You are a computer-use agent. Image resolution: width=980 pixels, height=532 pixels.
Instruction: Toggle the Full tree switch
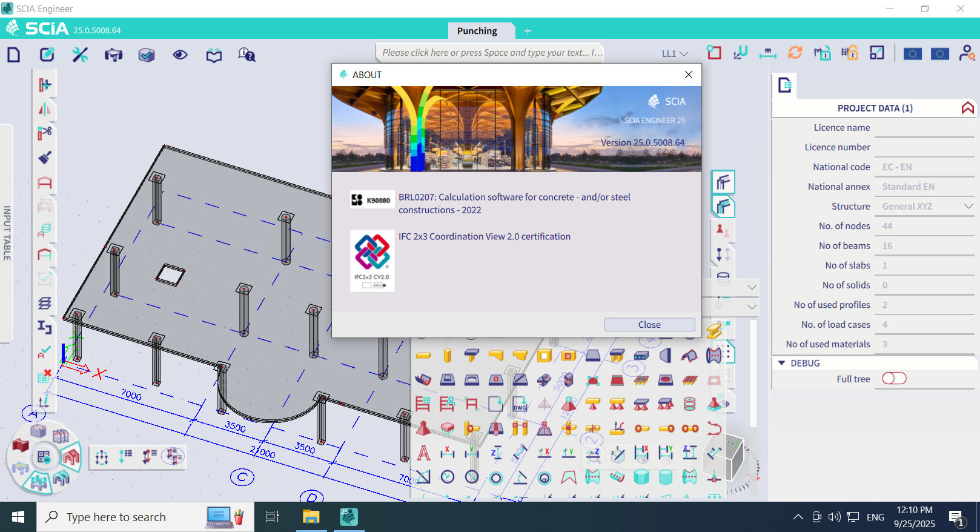coord(894,379)
